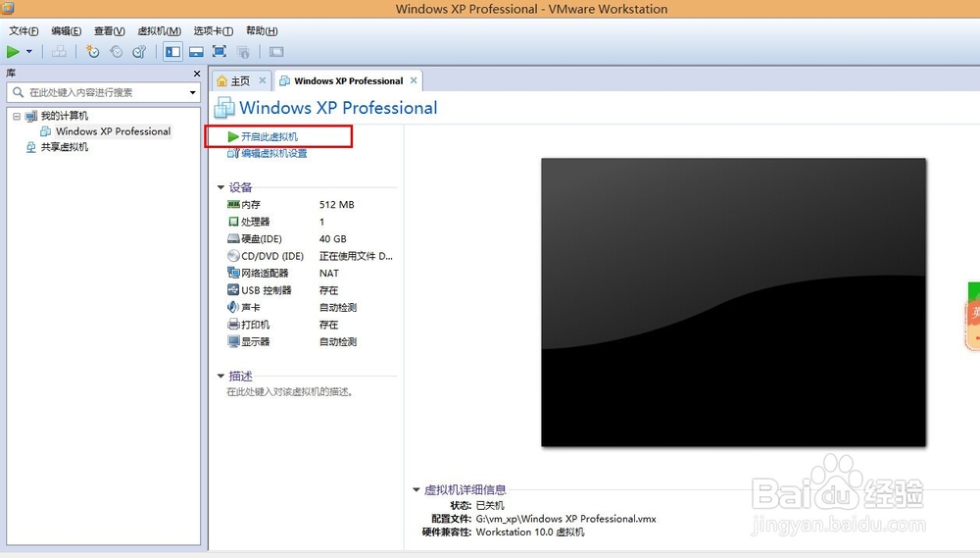Toggle the library sidebar view icon
The image size is (980, 558).
172,52
